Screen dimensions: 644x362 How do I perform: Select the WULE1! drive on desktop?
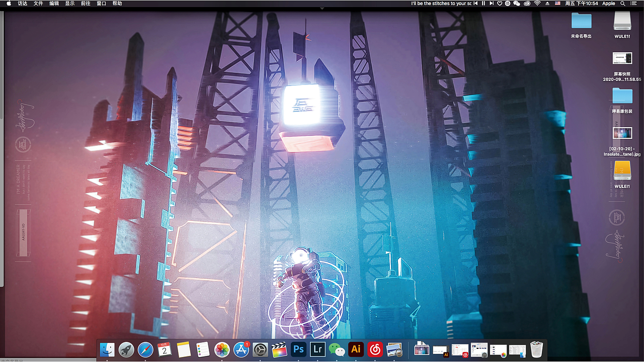(622, 25)
